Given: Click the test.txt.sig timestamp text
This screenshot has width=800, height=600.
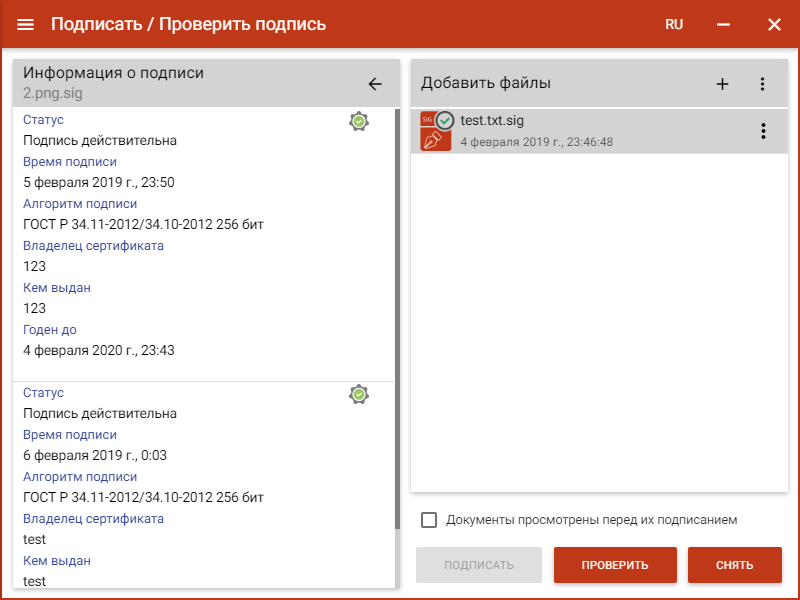Looking at the screenshot, I should coord(537,142).
